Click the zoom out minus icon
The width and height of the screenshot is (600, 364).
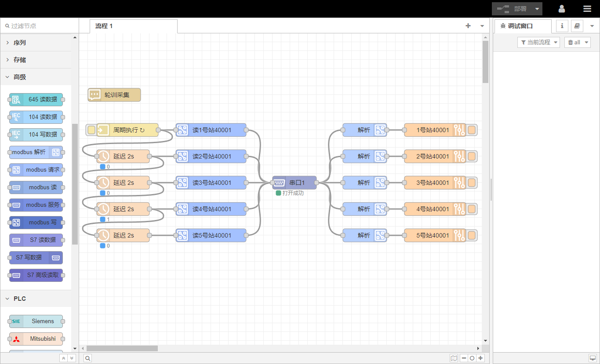point(464,358)
